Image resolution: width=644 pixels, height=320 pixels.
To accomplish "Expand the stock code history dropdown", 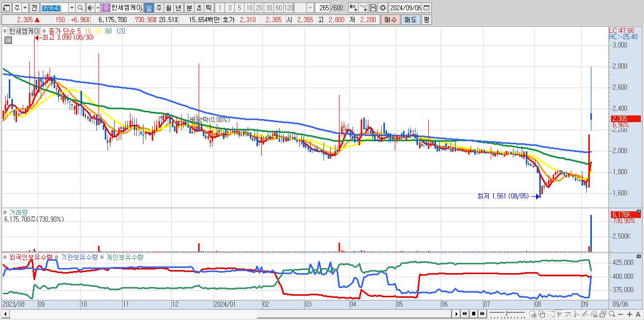I will (x=72, y=8).
